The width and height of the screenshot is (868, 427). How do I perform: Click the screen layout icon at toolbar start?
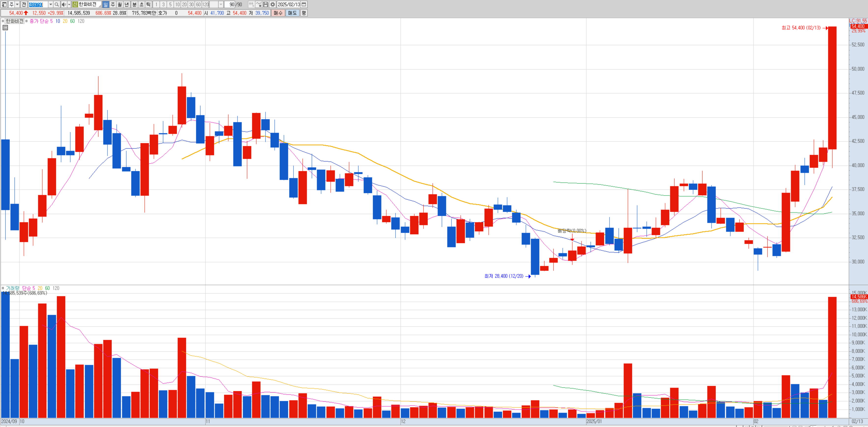(x=4, y=4)
